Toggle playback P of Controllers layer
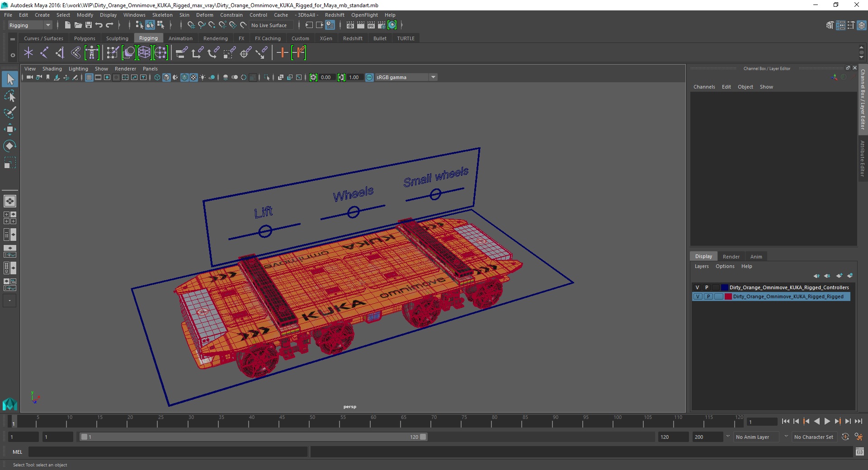The height and width of the screenshot is (470, 868). [707, 287]
